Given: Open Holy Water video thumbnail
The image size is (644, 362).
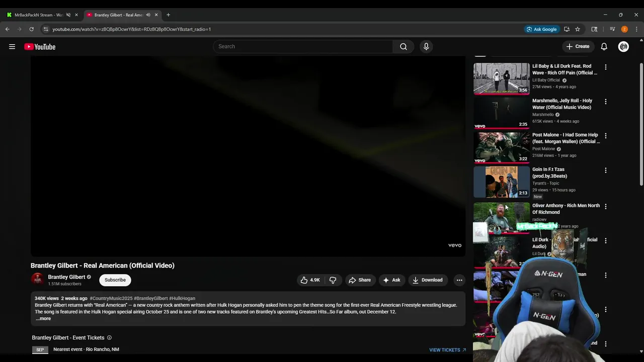Looking at the screenshot, I should pyautogui.click(x=502, y=113).
